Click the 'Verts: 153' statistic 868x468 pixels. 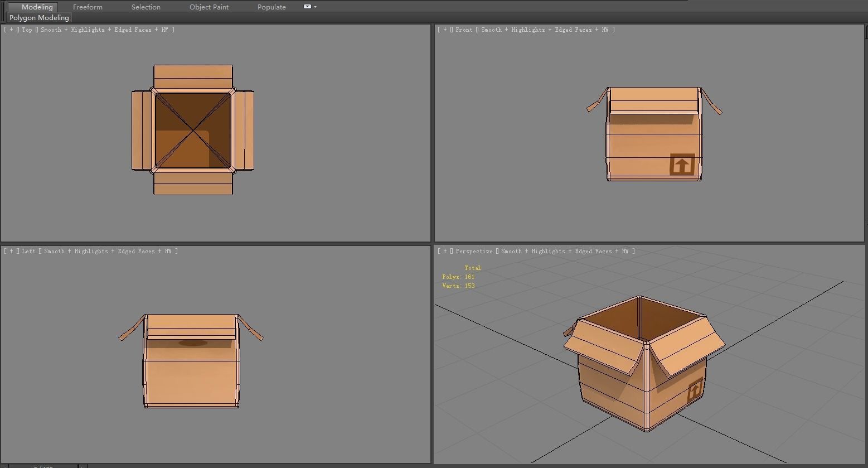(x=458, y=286)
